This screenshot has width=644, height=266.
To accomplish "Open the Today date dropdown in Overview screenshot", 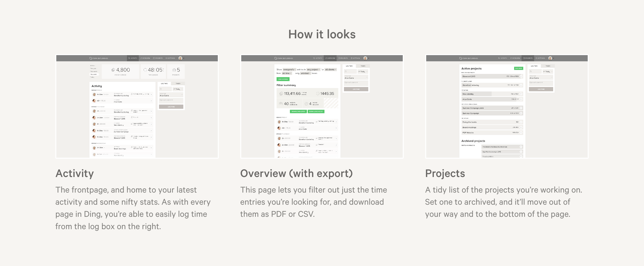I will point(363,71).
